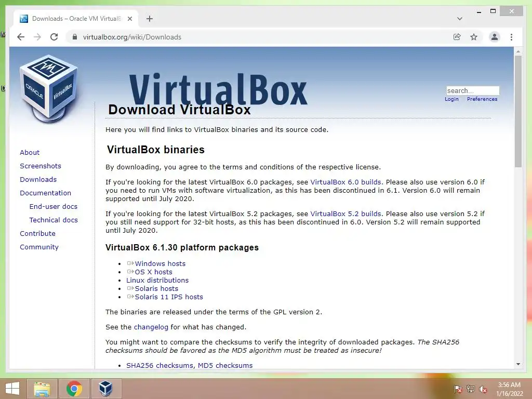
Task: Download the Solaris hosts package
Action: tap(156, 289)
